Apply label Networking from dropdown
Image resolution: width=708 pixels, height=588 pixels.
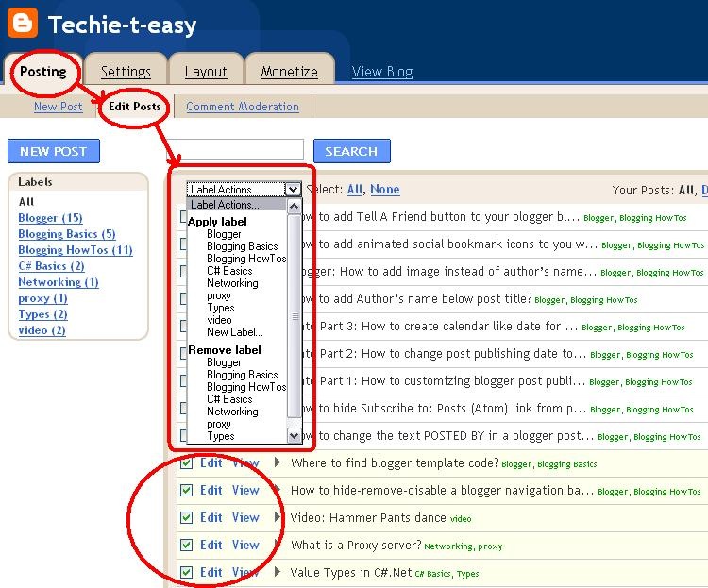[232, 283]
